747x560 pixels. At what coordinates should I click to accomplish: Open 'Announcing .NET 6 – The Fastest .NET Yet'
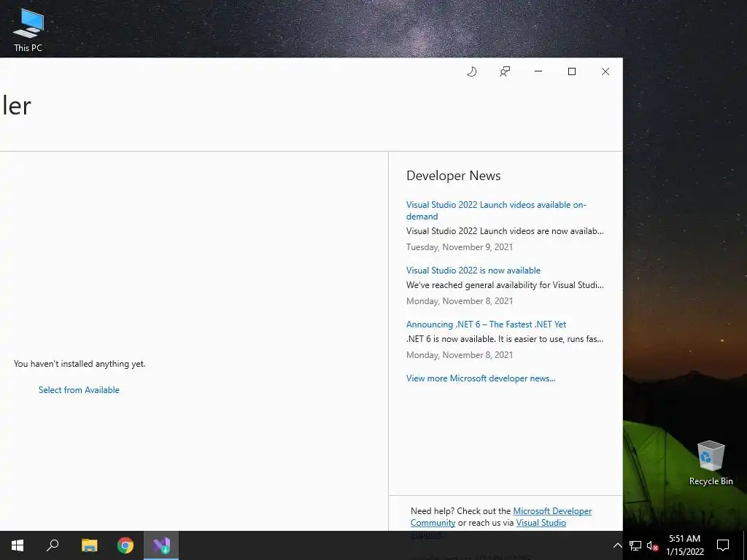click(486, 324)
